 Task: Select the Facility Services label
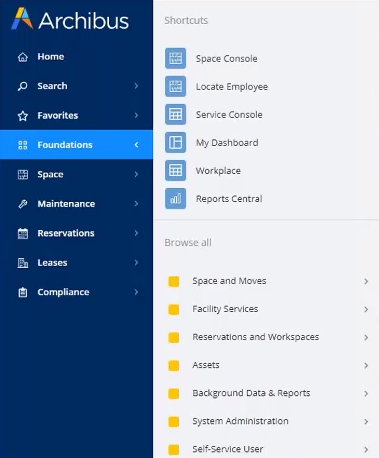click(225, 309)
